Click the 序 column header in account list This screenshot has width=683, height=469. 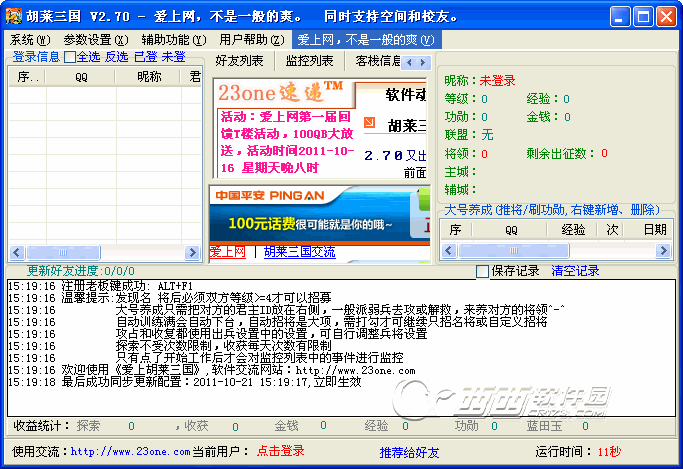tap(27, 77)
